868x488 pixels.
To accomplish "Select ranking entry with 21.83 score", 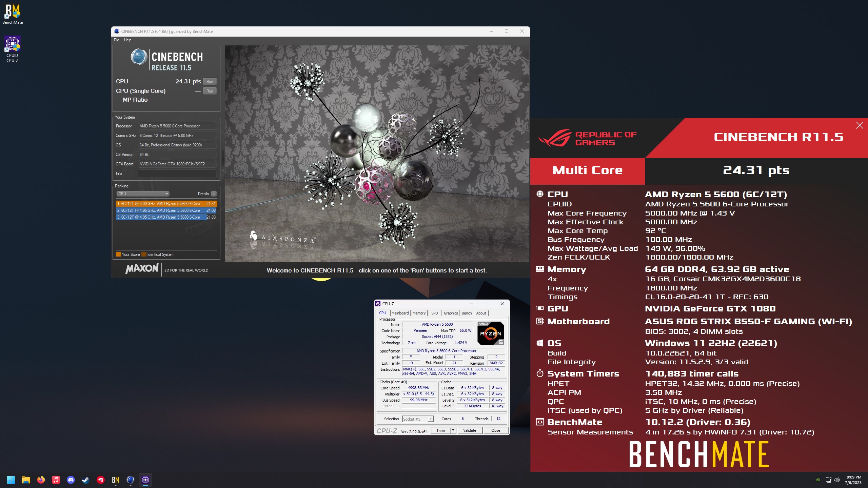I will click(x=166, y=217).
